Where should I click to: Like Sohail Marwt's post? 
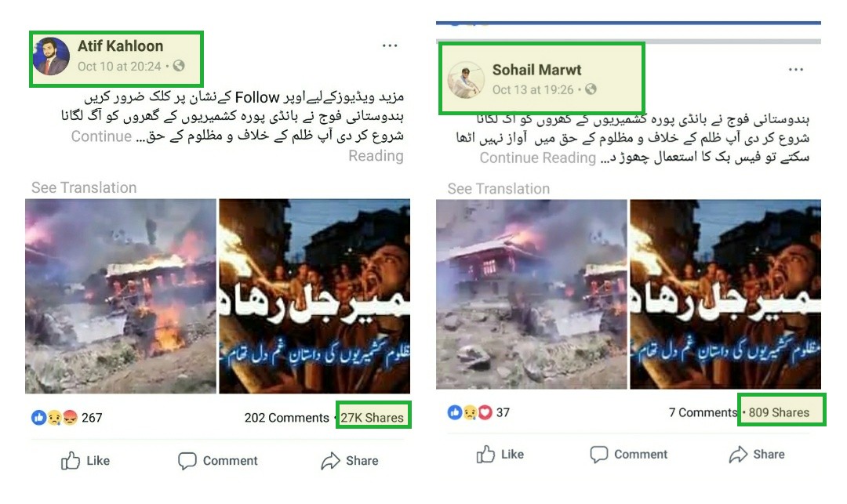tap(500, 454)
